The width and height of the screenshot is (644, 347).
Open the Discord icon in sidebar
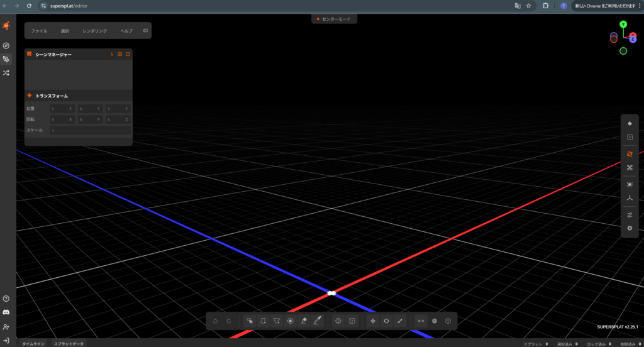click(x=6, y=312)
